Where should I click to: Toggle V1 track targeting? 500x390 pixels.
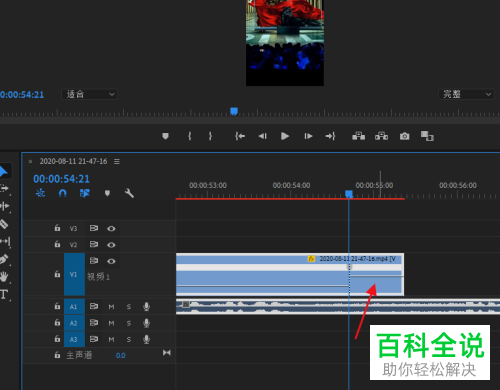coord(74,274)
